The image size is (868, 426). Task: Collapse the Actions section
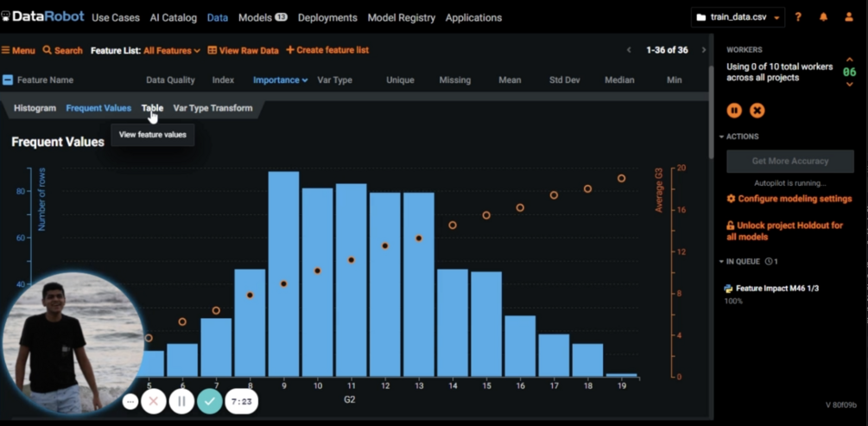(x=739, y=137)
